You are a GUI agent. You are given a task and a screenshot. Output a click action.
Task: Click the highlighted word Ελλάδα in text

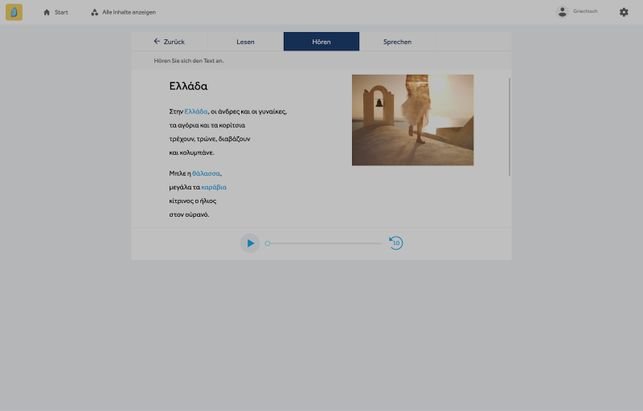[x=196, y=111]
